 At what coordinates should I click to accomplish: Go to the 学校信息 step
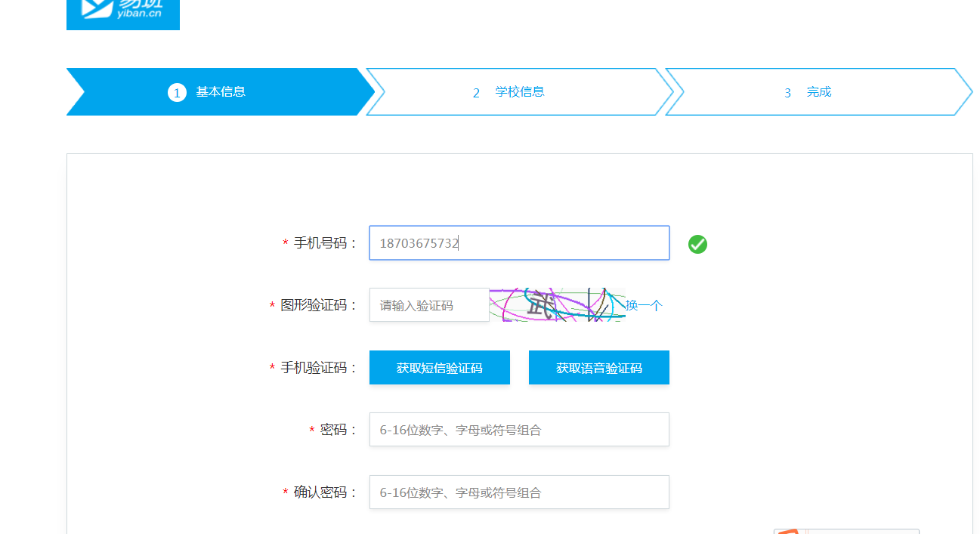519,92
